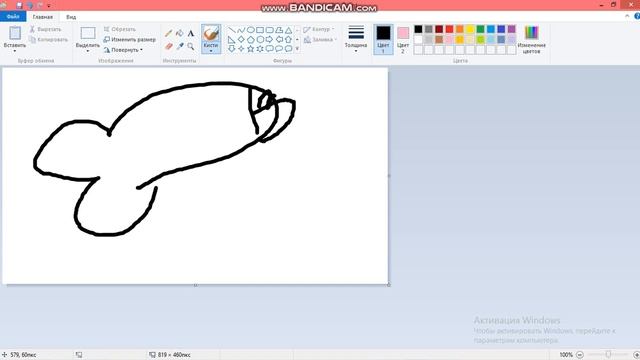The image size is (640, 360).
Task: Click Изменить размер resize button
Action: [x=130, y=40]
